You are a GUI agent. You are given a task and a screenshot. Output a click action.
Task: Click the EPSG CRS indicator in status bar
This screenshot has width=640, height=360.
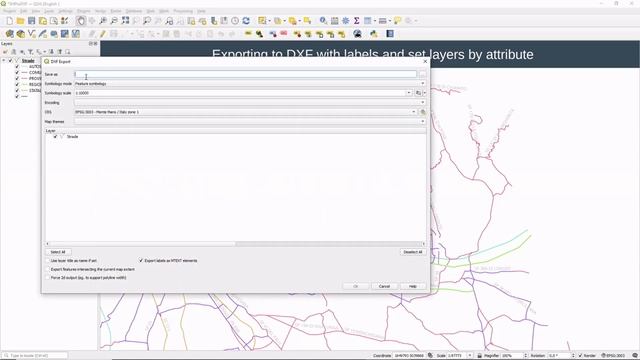coord(614,356)
